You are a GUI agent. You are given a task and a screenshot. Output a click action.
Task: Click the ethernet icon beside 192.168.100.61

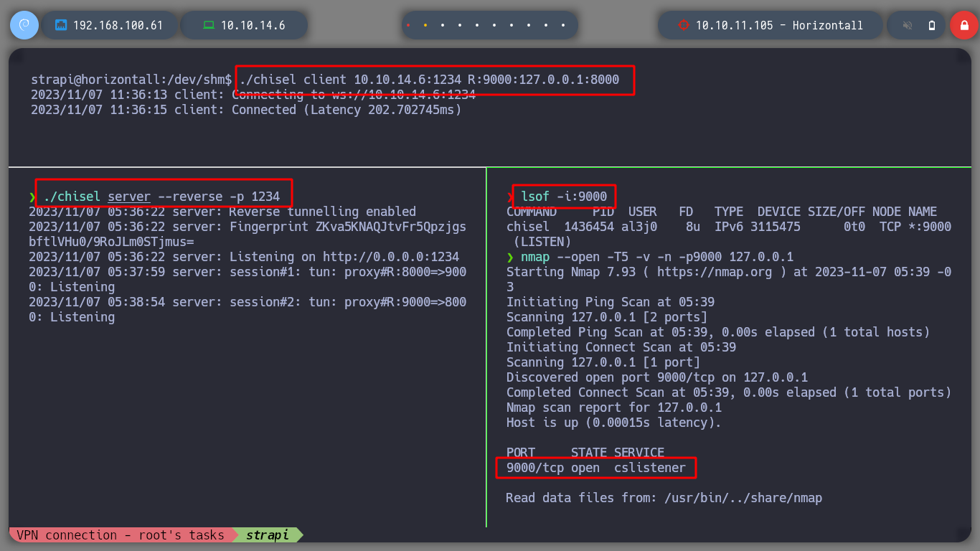coord(61,25)
